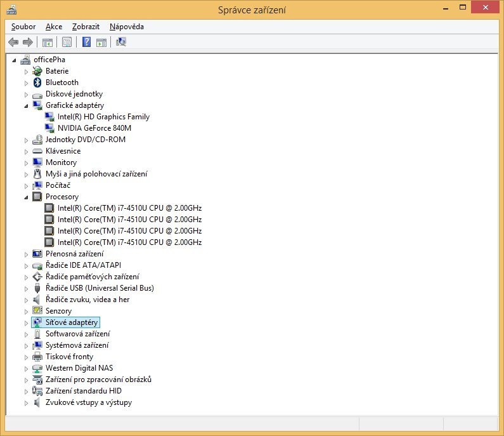504x436 pixels.
Task: Click the Western Digital NAS icon
Action: pos(37,369)
